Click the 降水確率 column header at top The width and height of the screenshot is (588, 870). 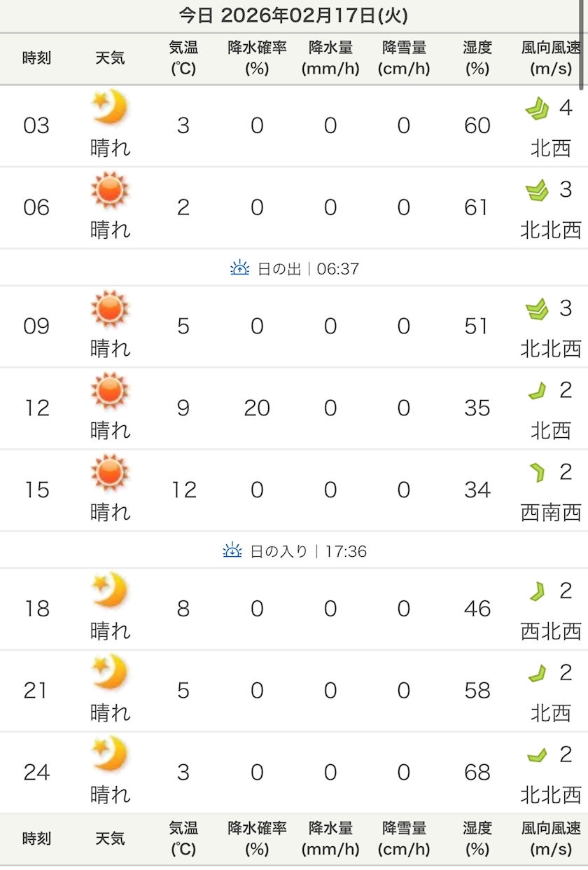pos(257,57)
